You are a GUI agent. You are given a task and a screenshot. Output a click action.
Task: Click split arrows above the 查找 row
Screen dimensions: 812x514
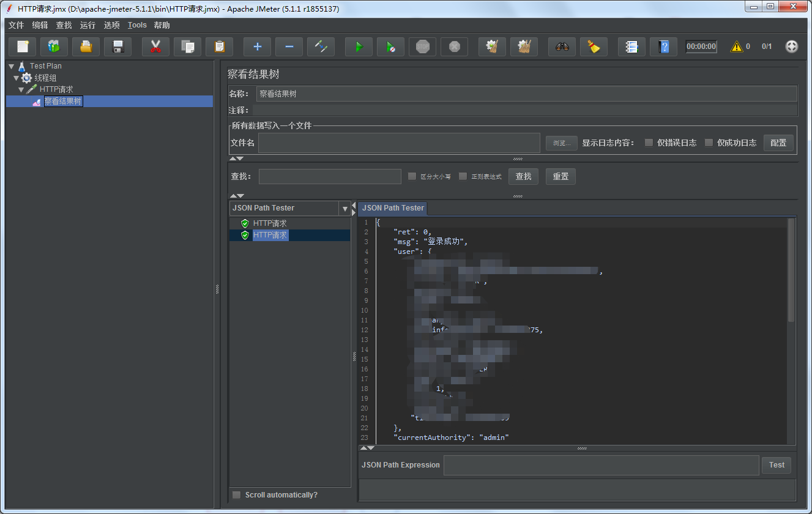[236, 158]
